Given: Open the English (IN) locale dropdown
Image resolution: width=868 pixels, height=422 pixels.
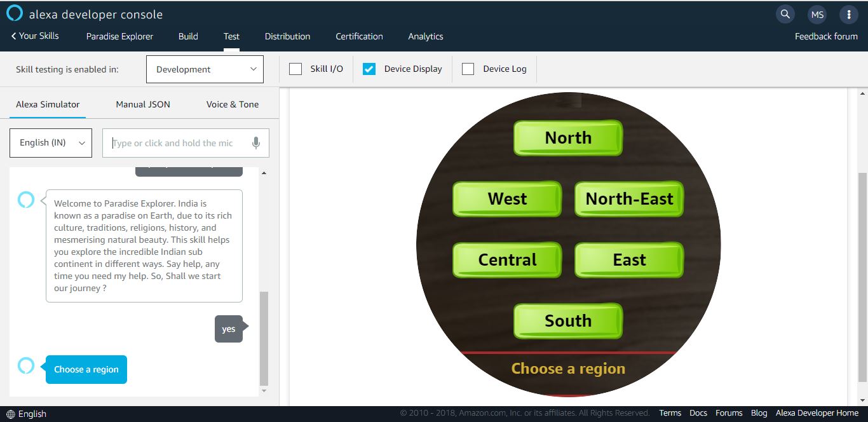Looking at the screenshot, I should pyautogui.click(x=51, y=143).
